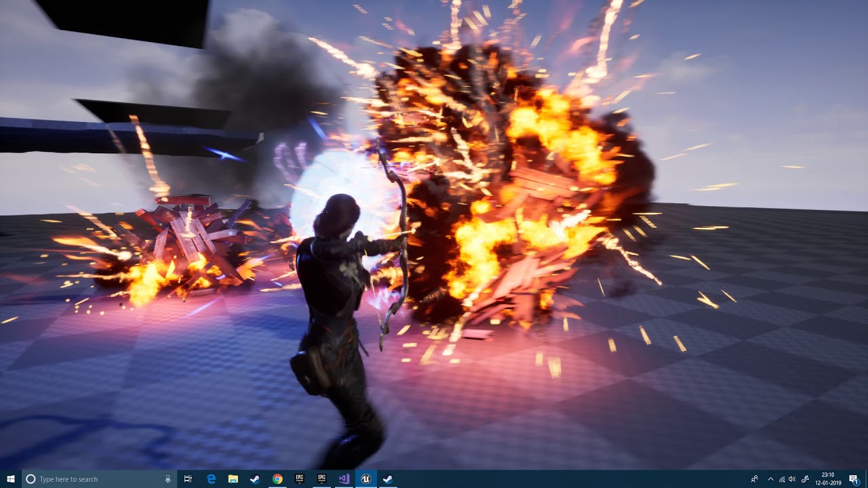Click the Type here to search box
This screenshot has height=488, width=868.
99,479
